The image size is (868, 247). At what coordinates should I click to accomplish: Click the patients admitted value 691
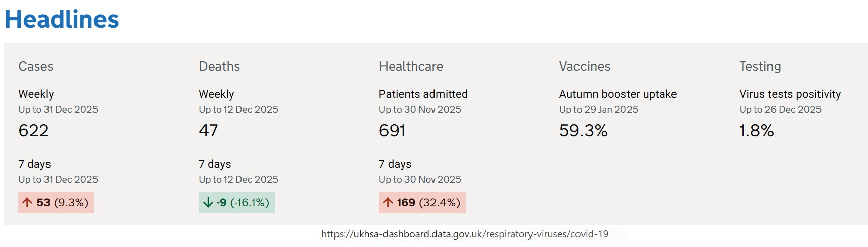(x=392, y=131)
